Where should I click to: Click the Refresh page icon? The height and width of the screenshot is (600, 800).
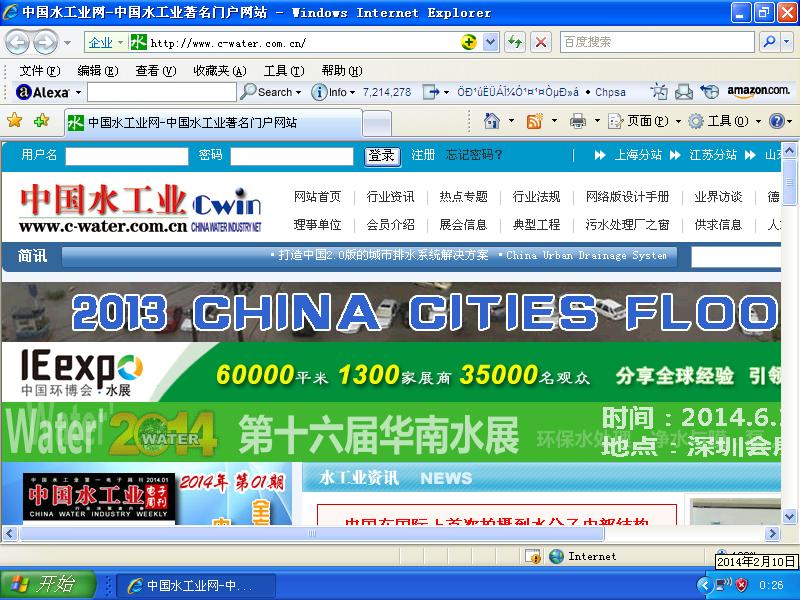pos(515,42)
